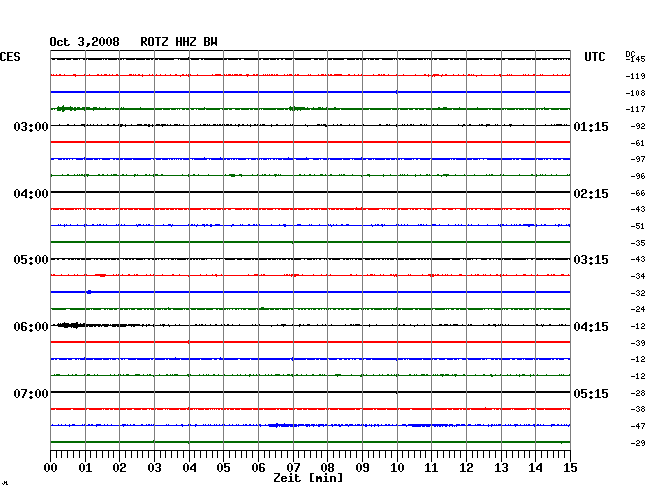Click the "08" minute axis label
Screen dimensions: 650x494
(327, 468)
